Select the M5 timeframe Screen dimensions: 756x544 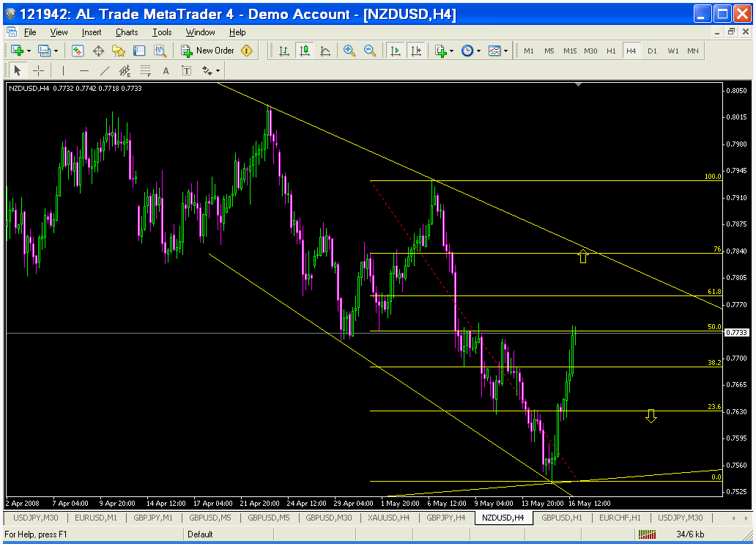point(549,51)
